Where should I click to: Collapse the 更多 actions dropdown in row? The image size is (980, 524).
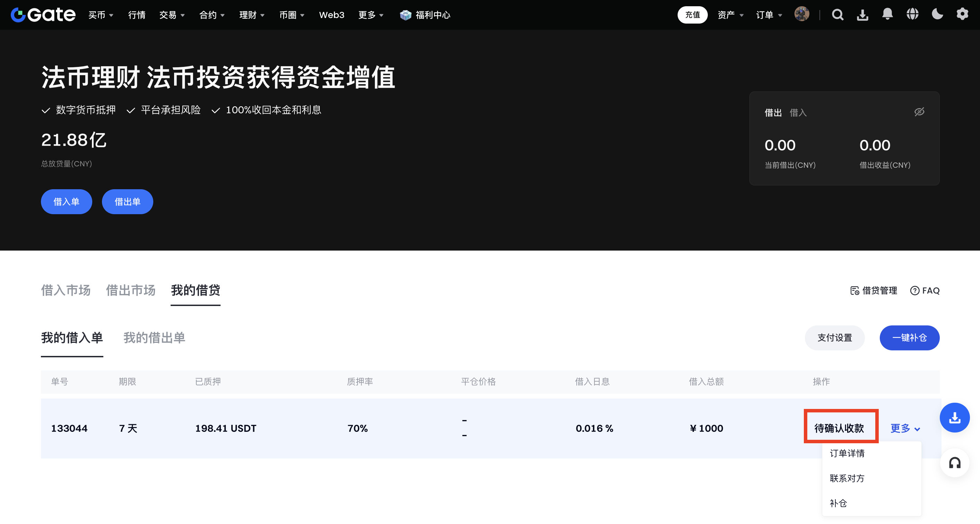tap(905, 429)
